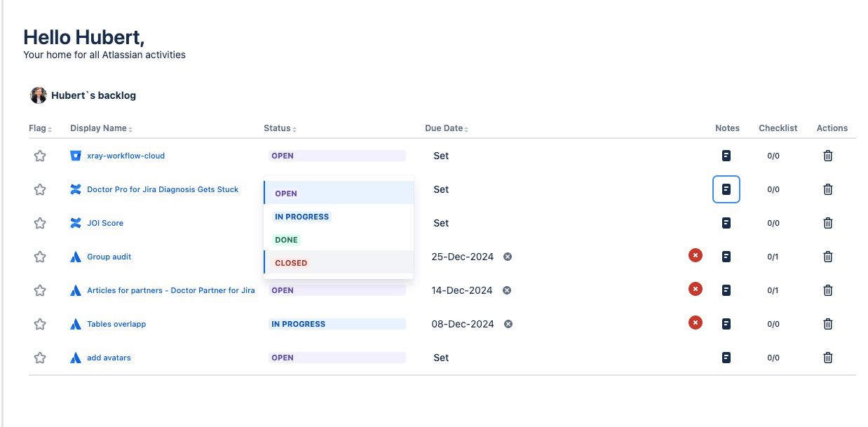Click the Atlassian icon beside add avatars
Viewport: 868px width, 427px height.
click(x=76, y=358)
